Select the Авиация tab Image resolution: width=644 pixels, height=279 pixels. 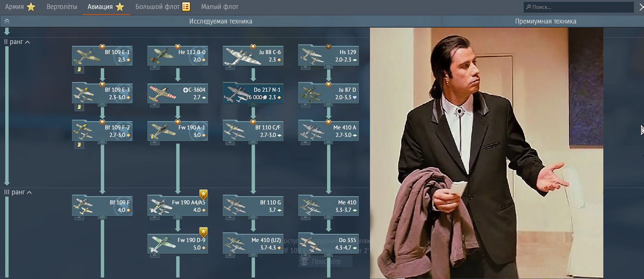pos(106,7)
